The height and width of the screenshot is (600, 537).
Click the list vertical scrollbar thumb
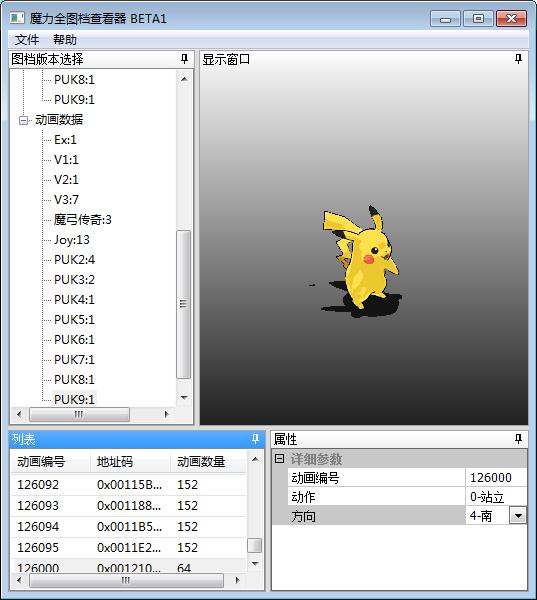[255, 545]
